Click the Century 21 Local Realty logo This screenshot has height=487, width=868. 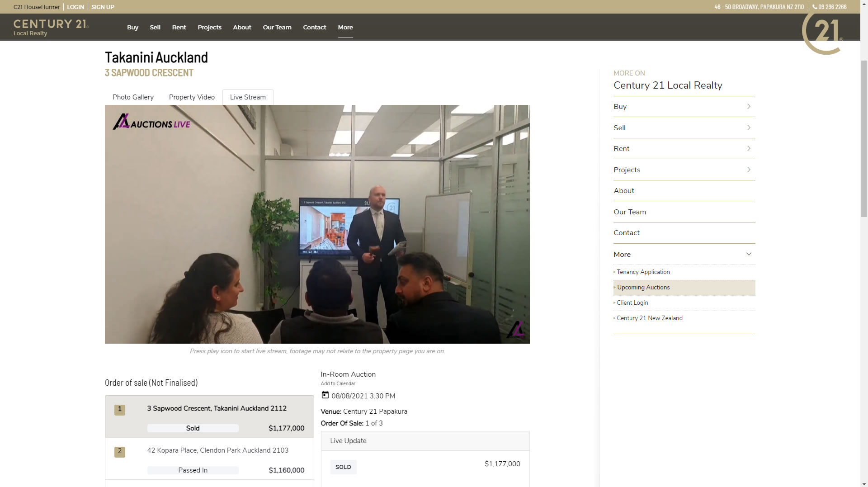pos(51,27)
